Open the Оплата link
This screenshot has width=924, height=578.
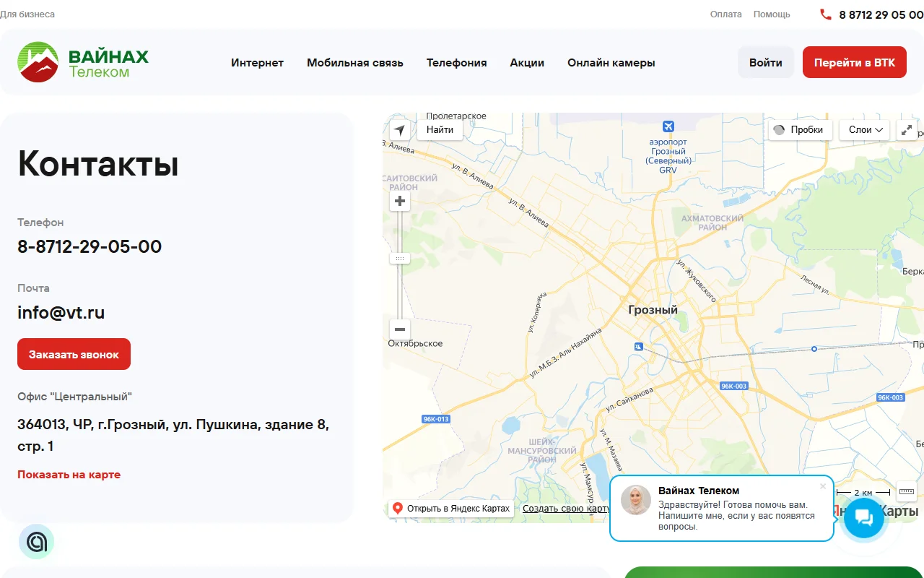(725, 14)
